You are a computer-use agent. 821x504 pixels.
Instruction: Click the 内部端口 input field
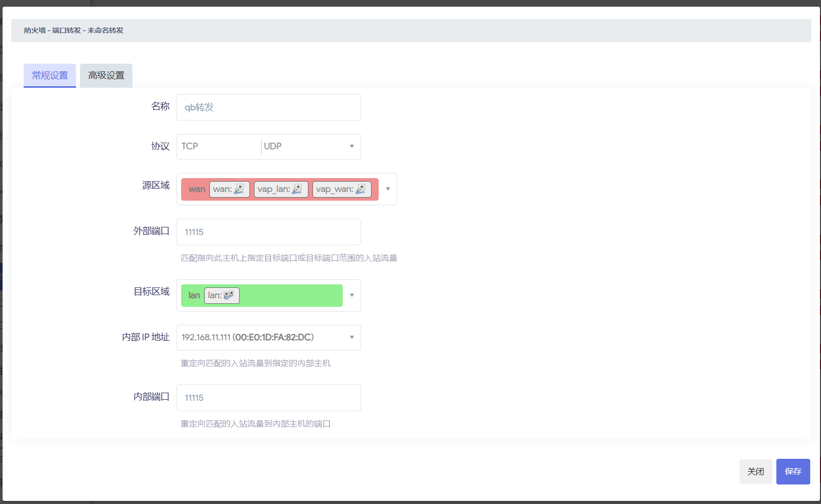coord(268,398)
